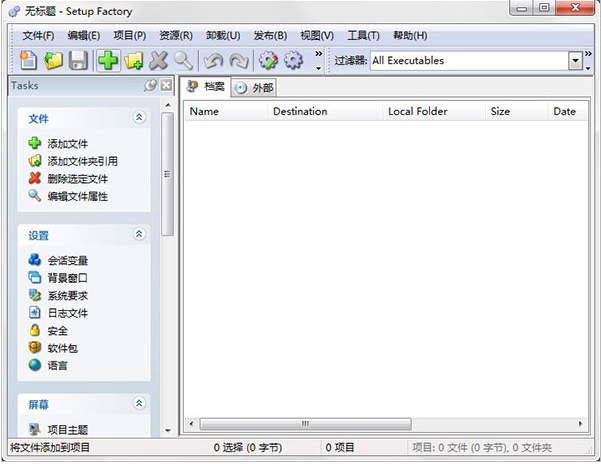This screenshot has height=464, width=601.
Task: Click the Tasks panel scroll down arrow
Action: point(167,430)
